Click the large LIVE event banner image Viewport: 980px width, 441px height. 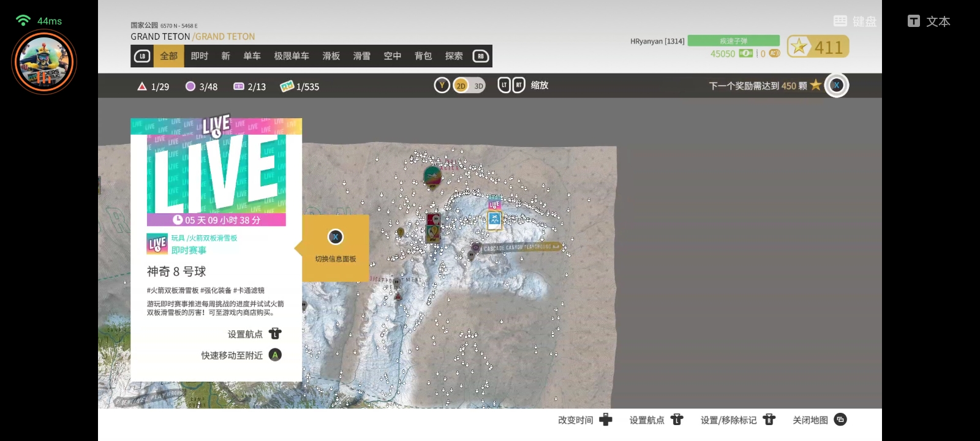[216, 173]
